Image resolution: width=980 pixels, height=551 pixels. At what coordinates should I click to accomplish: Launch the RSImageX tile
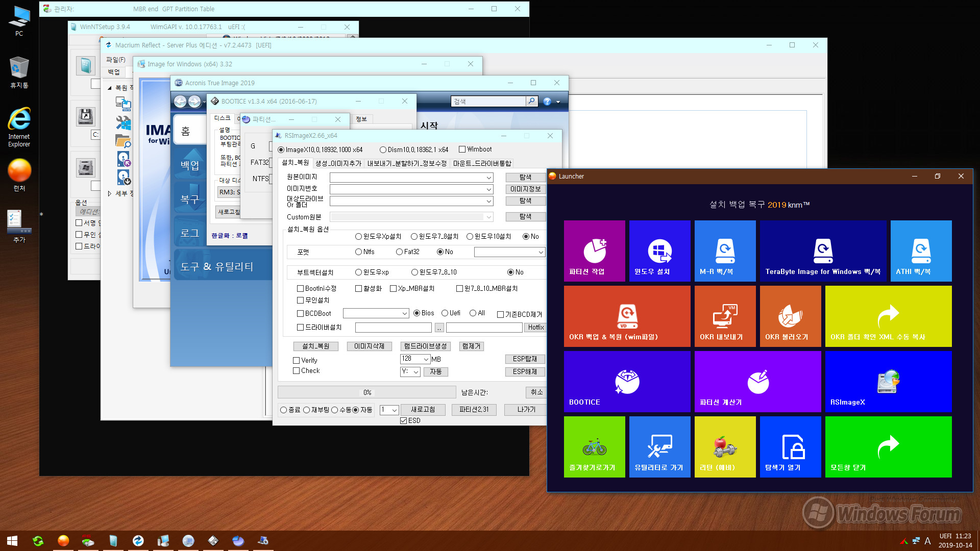[x=888, y=381]
